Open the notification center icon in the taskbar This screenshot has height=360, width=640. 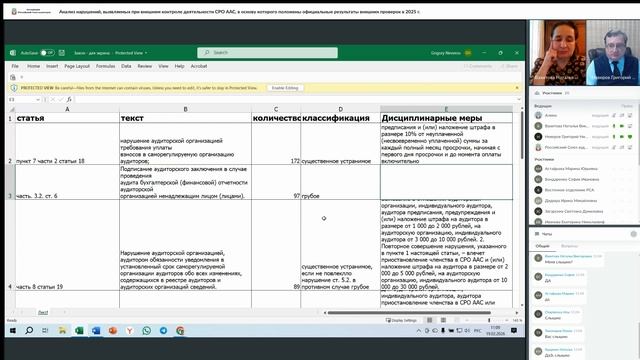[x=514, y=331]
